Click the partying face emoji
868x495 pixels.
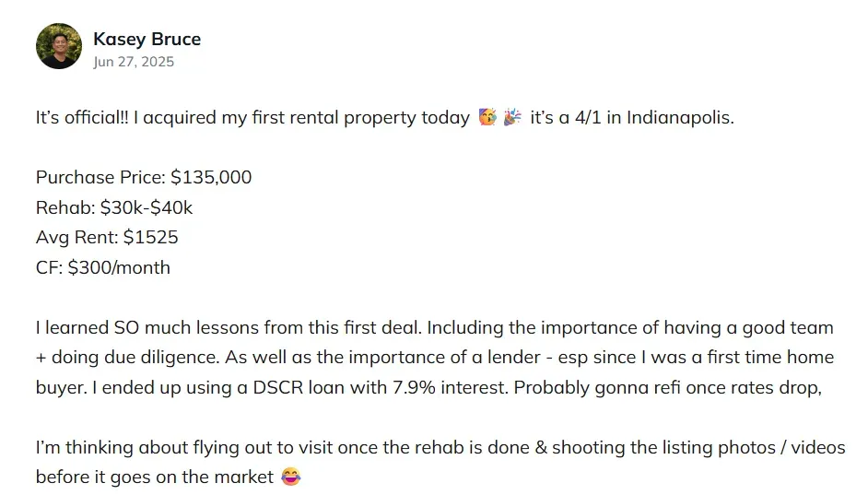coord(487,117)
